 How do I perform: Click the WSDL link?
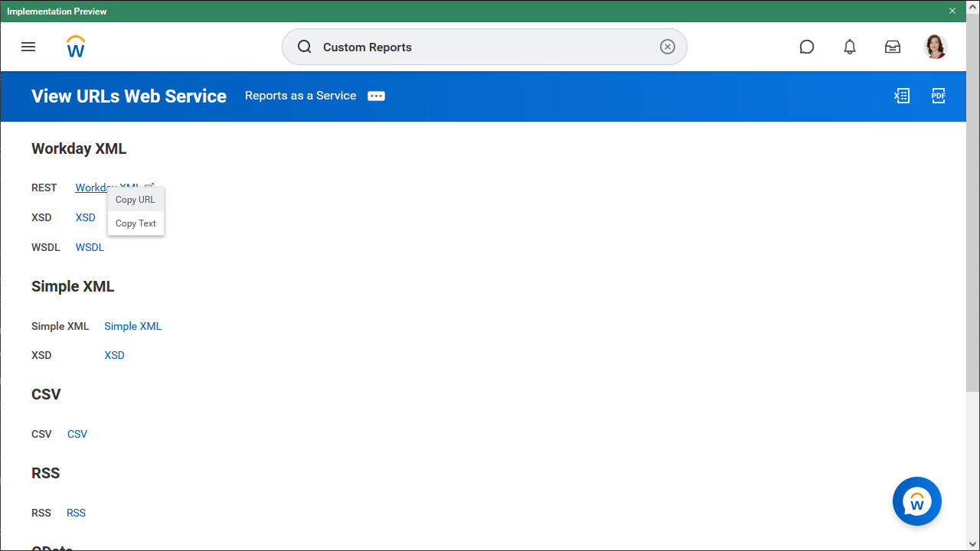(x=90, y=247)
